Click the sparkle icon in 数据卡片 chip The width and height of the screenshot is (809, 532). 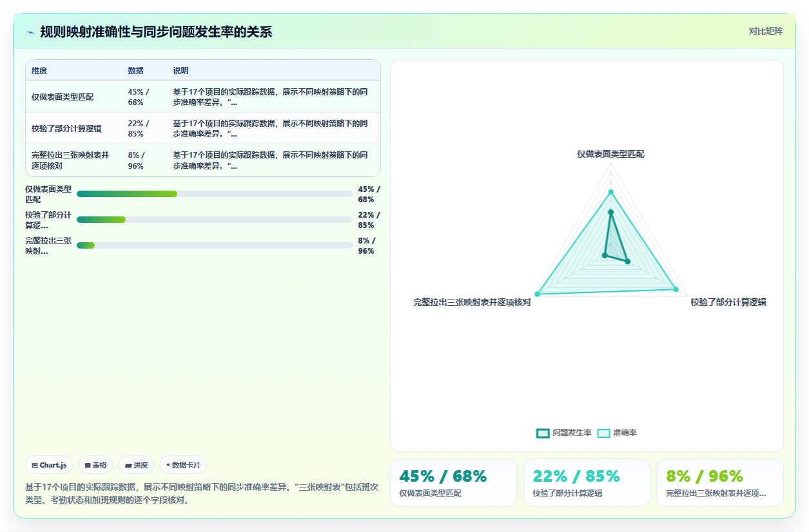(168, 465)
